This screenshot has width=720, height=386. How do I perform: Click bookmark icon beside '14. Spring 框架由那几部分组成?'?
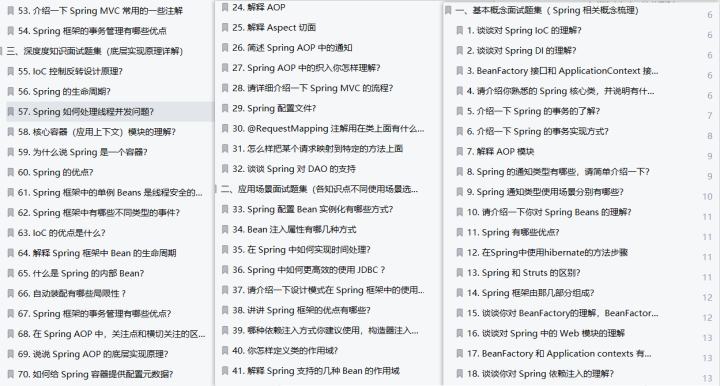[460, 293]
